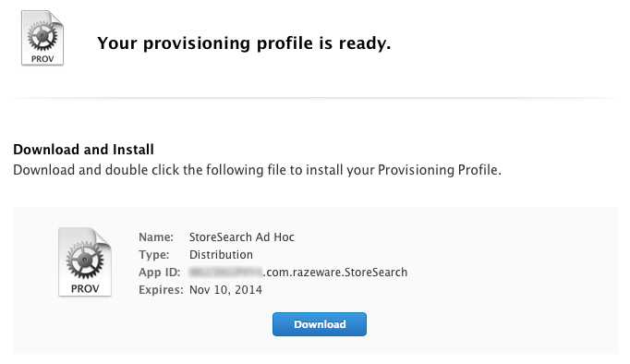This screenshot has width=630, height=364.
Task: Click the gear emblem on the top PROV icon
Action: pyautogui.click(x=42, y=36)
